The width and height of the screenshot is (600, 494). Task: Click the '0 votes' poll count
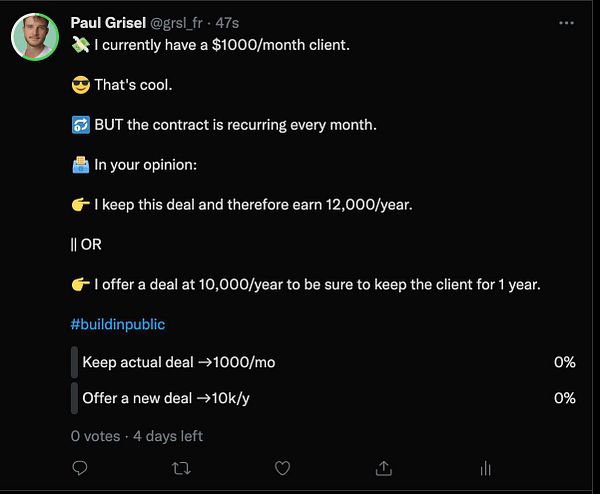point(95,436)
